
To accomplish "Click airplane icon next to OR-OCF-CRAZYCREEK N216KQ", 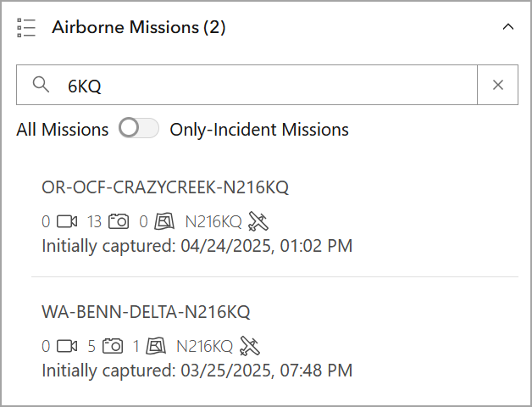I will pos(258,222).
